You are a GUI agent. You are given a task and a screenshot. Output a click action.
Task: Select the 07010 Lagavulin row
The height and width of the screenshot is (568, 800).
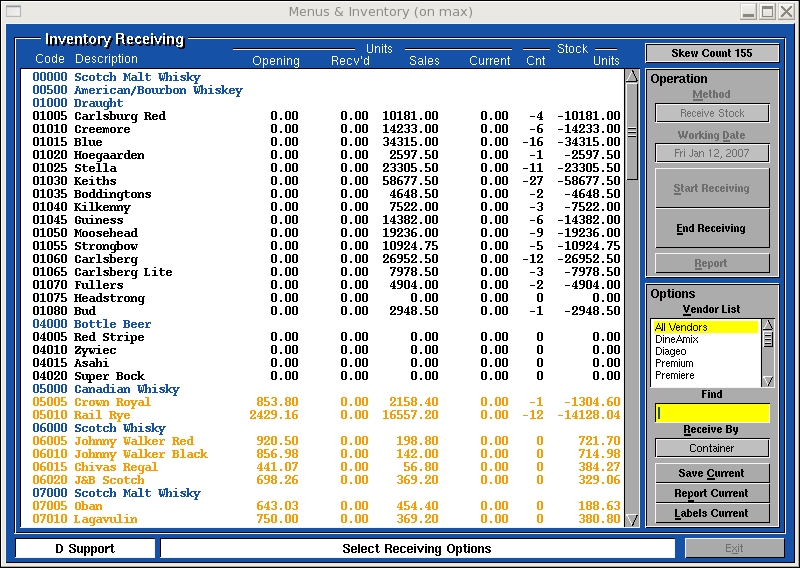click(x=322, y=520)
